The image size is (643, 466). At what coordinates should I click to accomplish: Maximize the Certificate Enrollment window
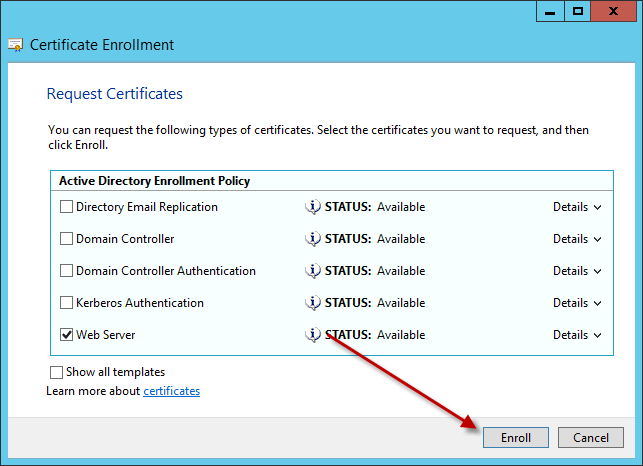tap(577, 10)
